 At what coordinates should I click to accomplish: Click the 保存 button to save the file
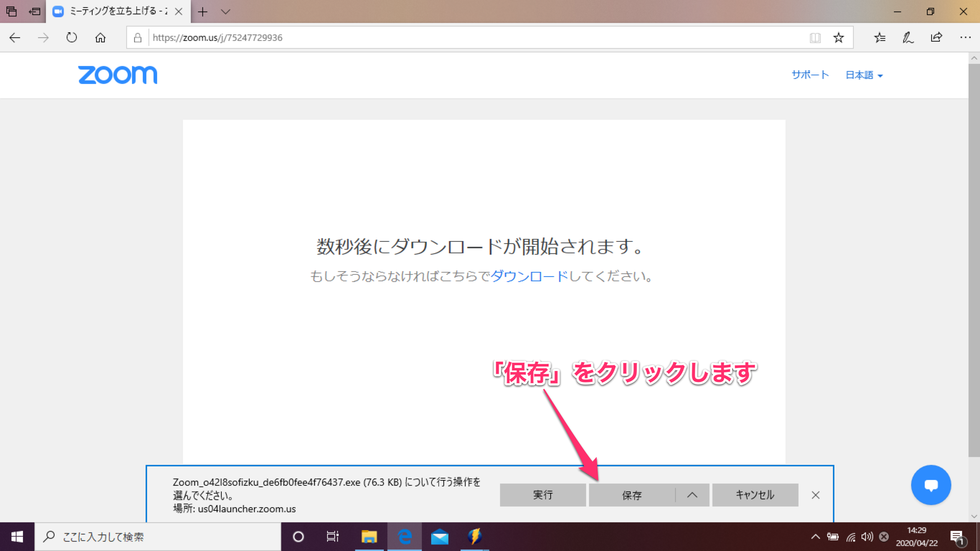point(633,495)
